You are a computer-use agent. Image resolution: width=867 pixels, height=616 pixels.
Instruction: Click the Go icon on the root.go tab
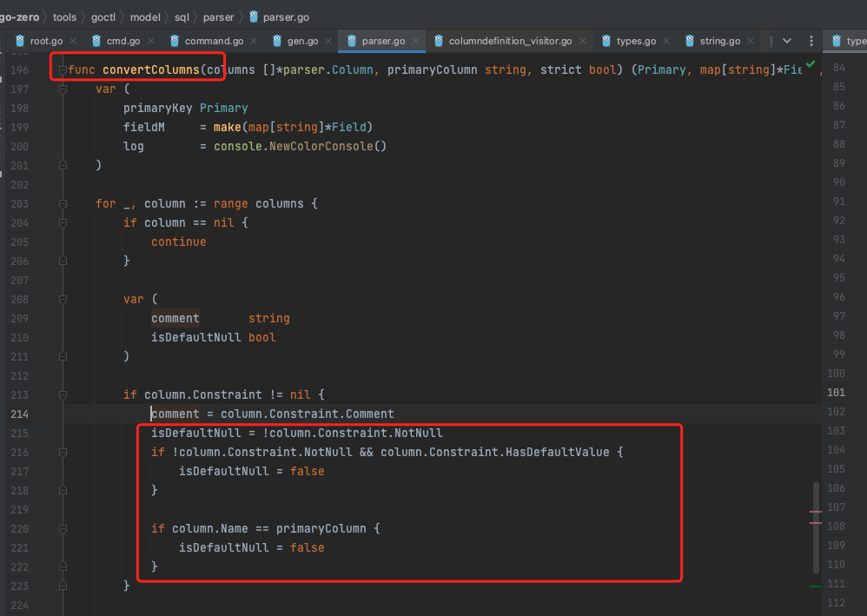point(19,40)
